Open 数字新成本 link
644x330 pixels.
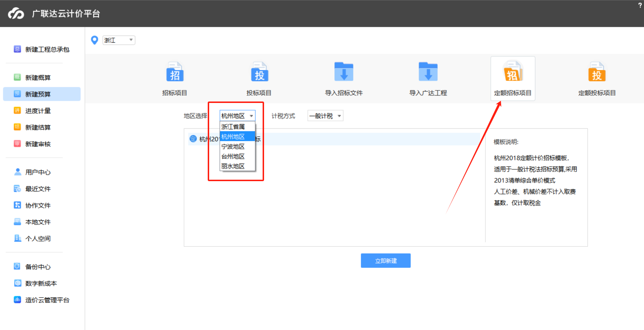[42, 283]
